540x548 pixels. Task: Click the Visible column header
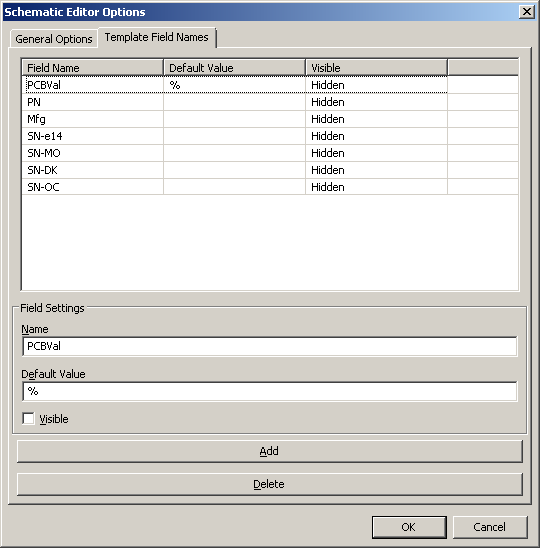click(376, 68)
